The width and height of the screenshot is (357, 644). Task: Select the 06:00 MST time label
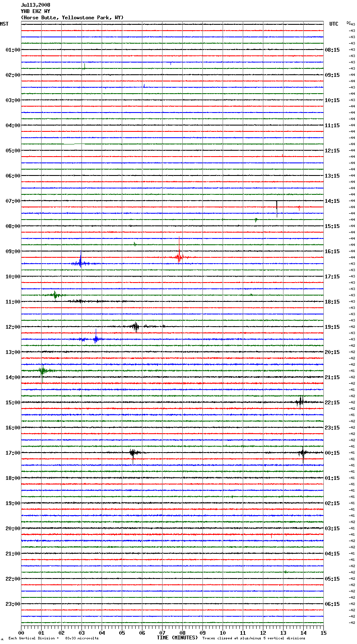pos(13,176)
